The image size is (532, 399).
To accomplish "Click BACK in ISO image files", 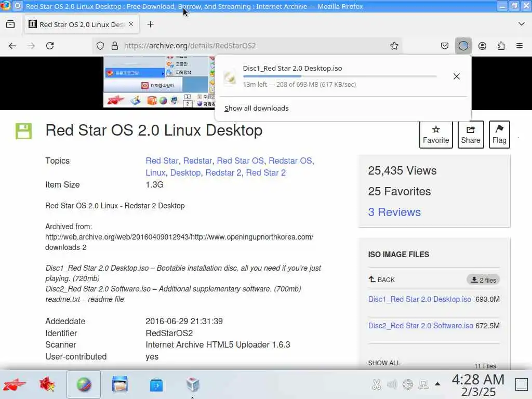I will [382, 280].
